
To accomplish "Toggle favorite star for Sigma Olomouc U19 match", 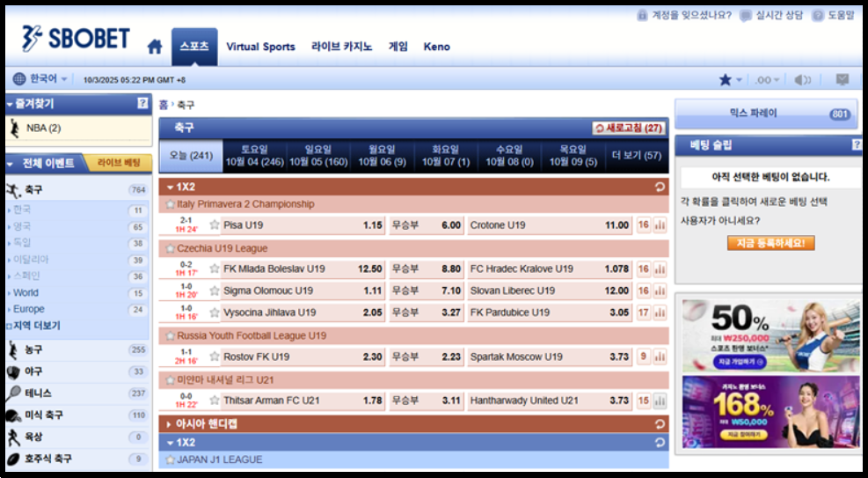I will pyautogui.click(x=215, y=290).
